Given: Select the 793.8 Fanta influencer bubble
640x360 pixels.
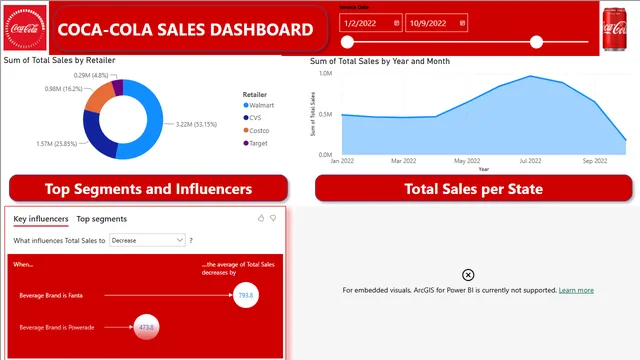Looking at the screenshot, I should (x=246, y=295).
